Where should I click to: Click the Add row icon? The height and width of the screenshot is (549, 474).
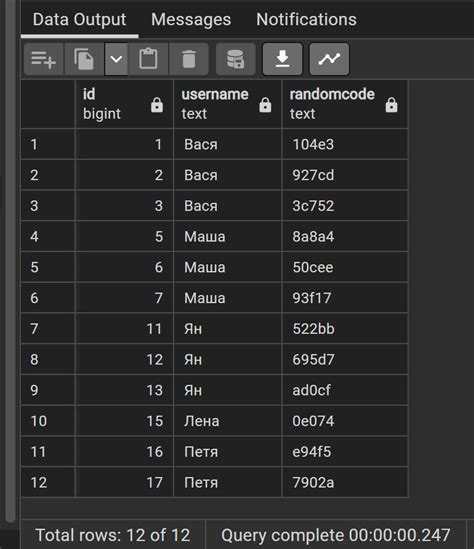point(44,59)
